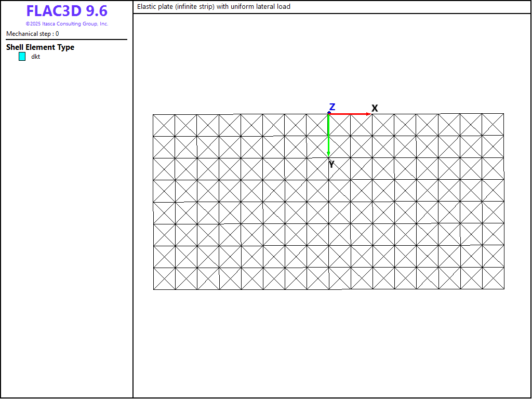Click the bottom-right corner of the shell mesh
Viewport: 532px width, 399px height.
pos(504,289)
